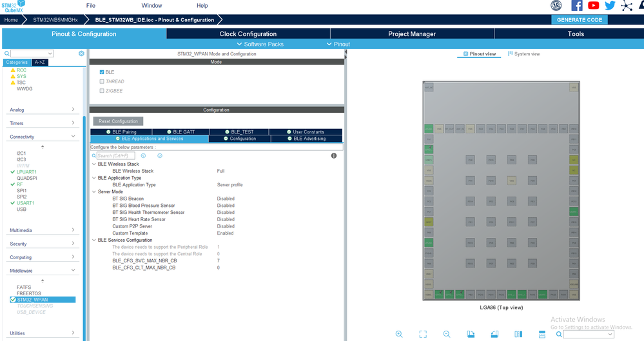This screenshot has width=644, height=341.
Task: Click the ST community network icon
Action: pos(627,5)
